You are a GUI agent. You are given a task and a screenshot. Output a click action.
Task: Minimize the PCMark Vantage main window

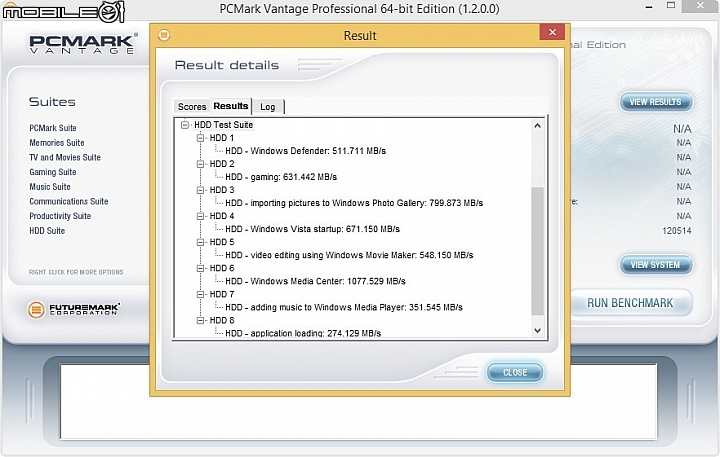coord(649,7)
